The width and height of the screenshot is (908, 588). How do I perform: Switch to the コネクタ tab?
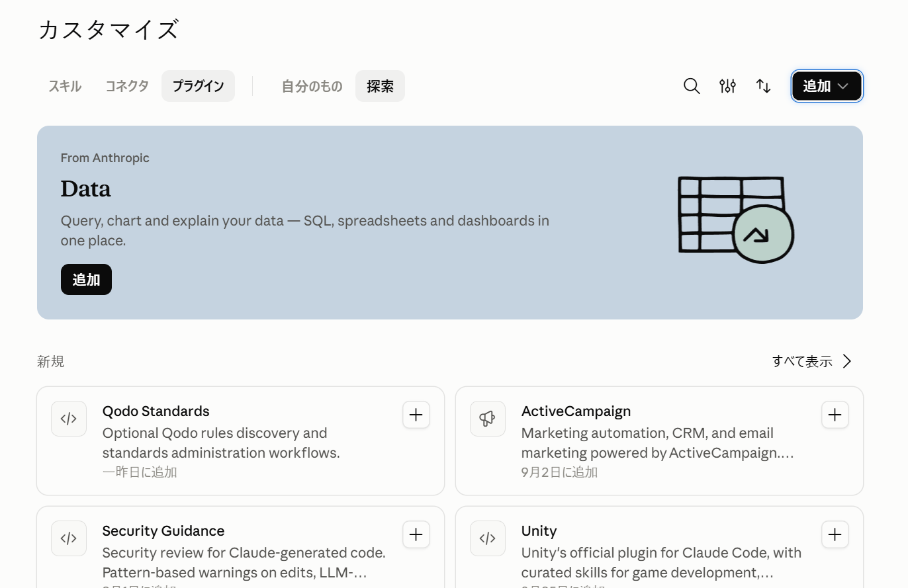pos(127,86)
